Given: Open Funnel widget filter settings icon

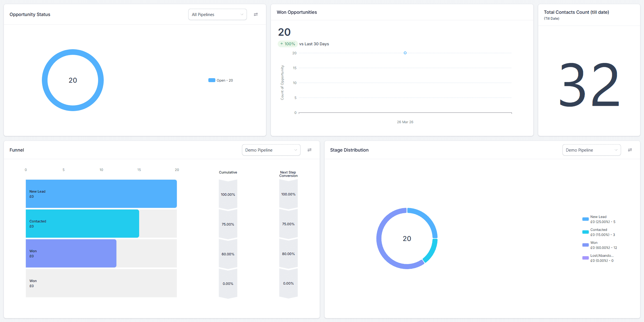Looking at the screenshot, I should [x=309, y=150].
